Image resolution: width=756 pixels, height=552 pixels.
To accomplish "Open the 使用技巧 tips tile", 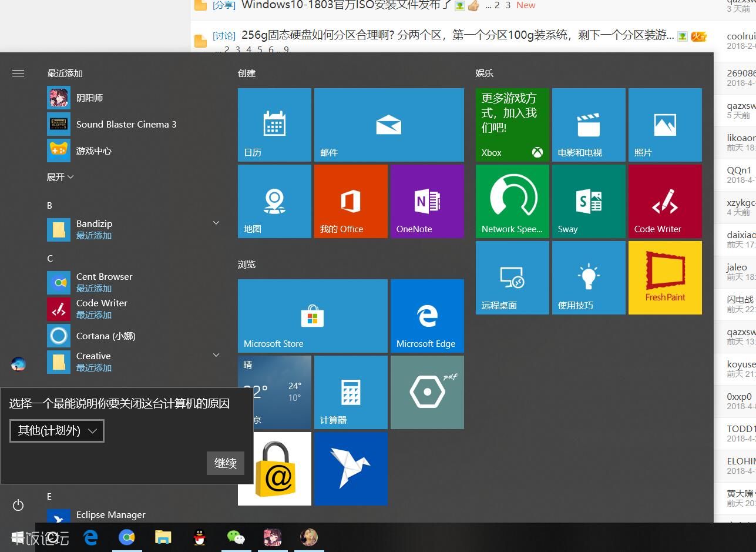I will coord(589,277).
